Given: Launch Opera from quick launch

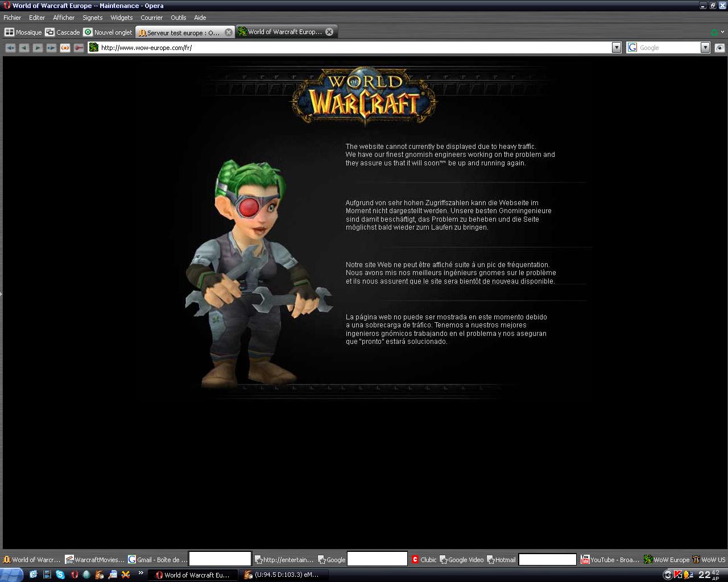Looking at the screenshot, I should [74, 575].
